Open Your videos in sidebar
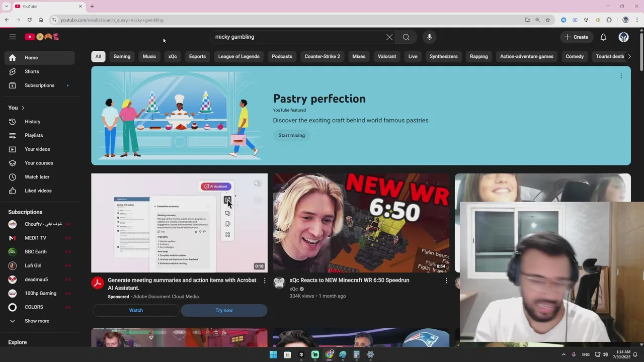 [x=40, y=149]
